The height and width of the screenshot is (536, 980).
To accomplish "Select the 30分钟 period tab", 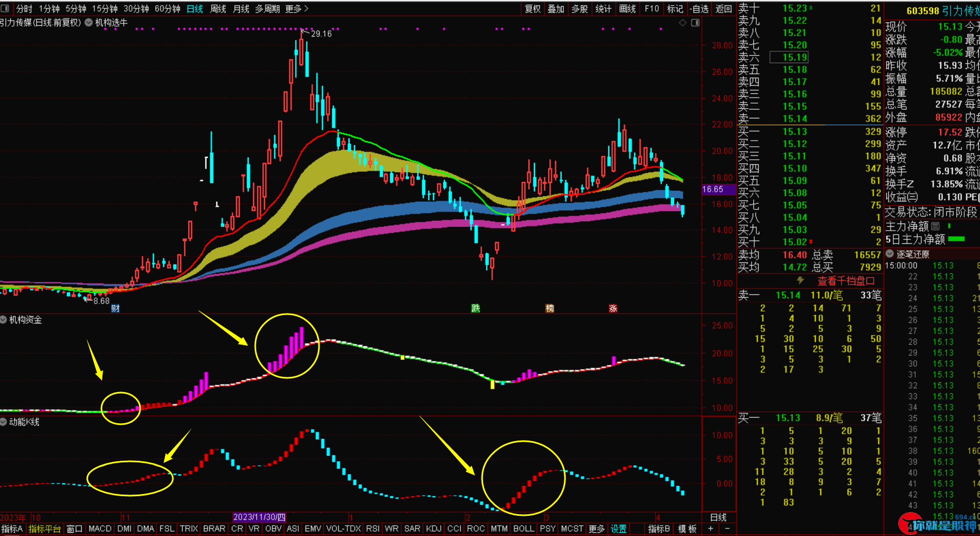I will [x=136, y=8].
